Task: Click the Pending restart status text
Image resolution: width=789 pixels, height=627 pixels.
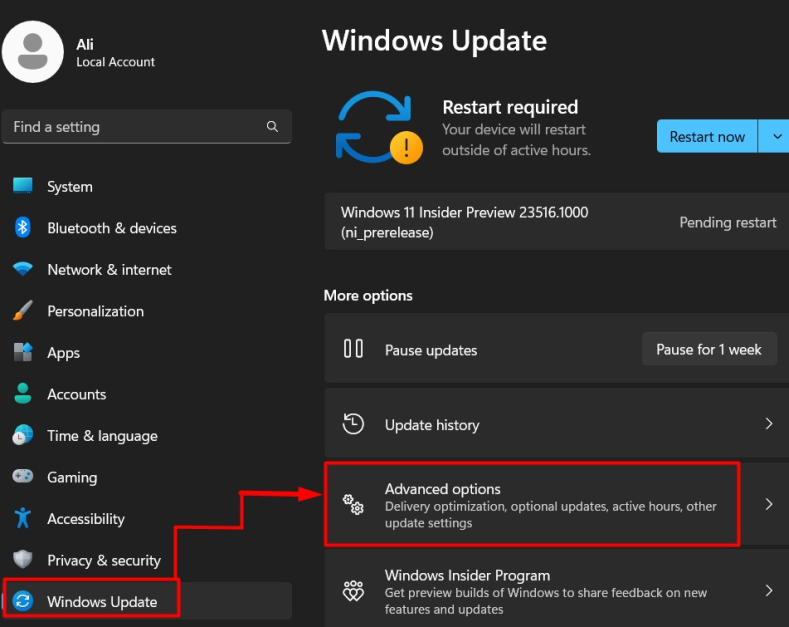Action: click(x=728, y=222)
